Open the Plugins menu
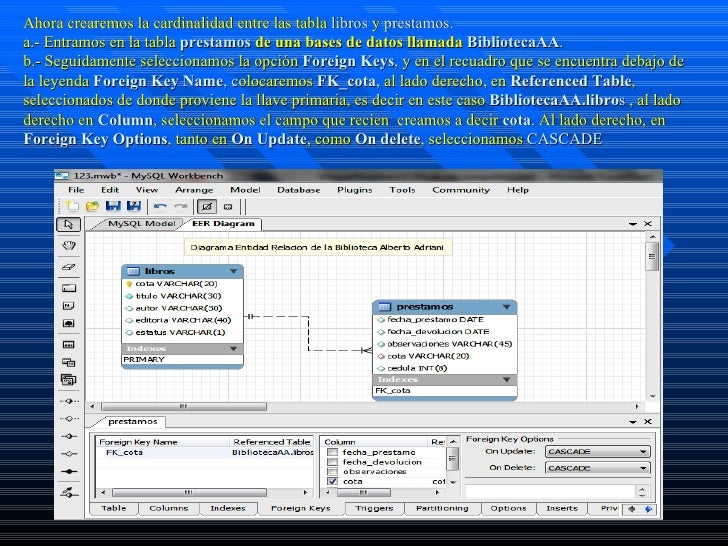The height and width of the screenshot is (546, 728). 355,190
